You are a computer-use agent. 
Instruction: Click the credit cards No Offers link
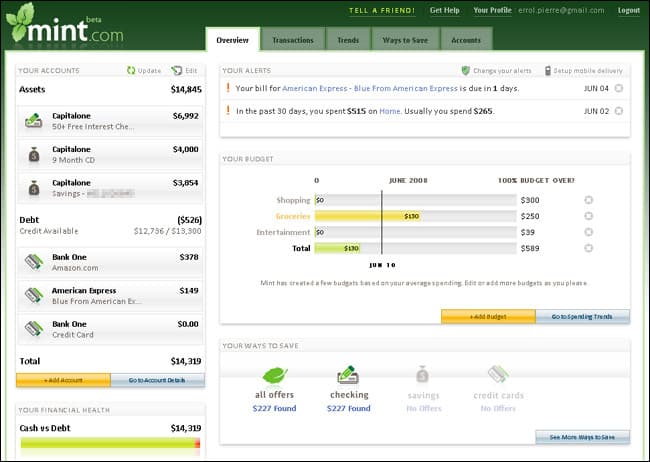[x=498, y=408]
